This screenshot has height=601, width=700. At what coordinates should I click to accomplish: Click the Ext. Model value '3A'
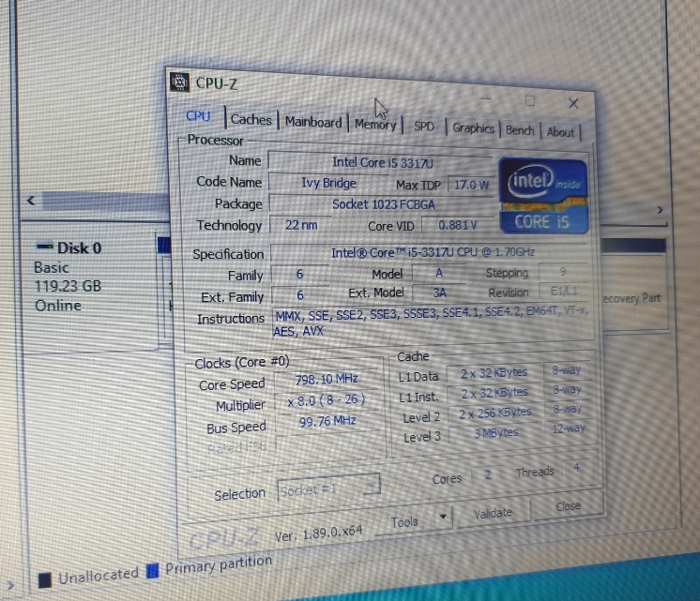click(x=439, y=293)
